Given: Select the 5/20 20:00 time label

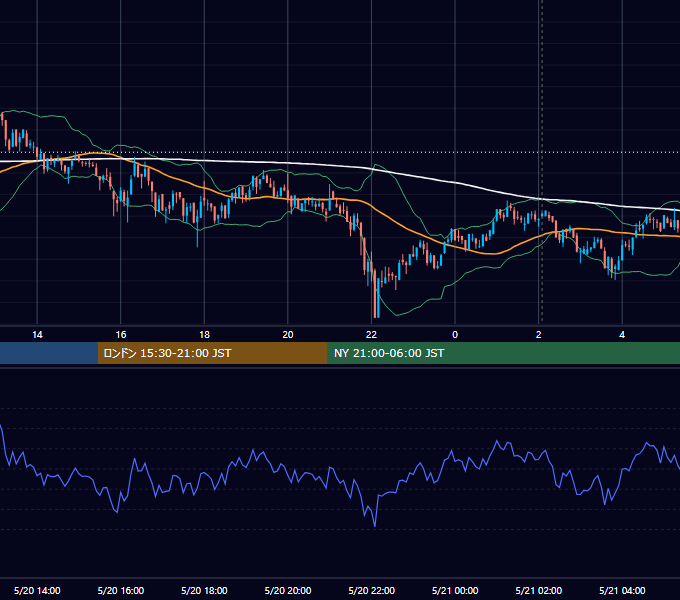Looking at the screenshot, I should 288,590.
